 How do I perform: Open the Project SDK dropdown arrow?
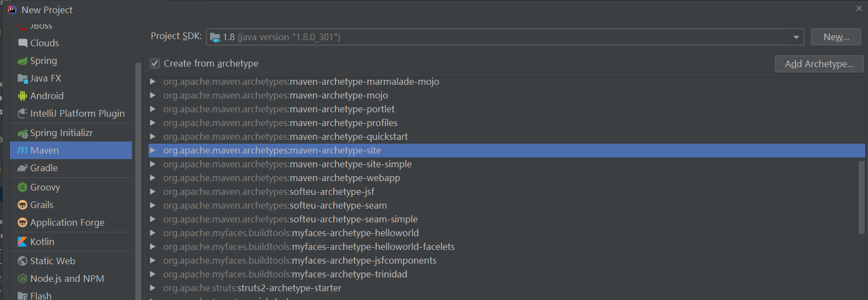point(796,37)
